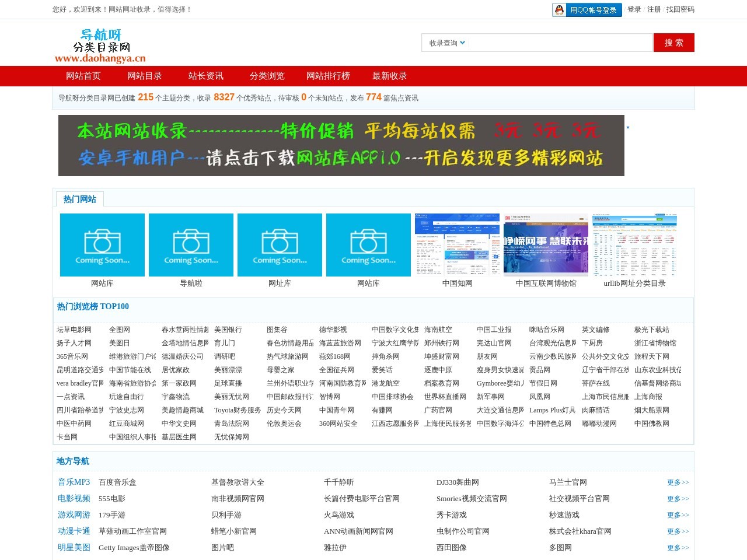747x560 pixels.
Task: Select the 热门网站 tab
Action: click(79, 199)
